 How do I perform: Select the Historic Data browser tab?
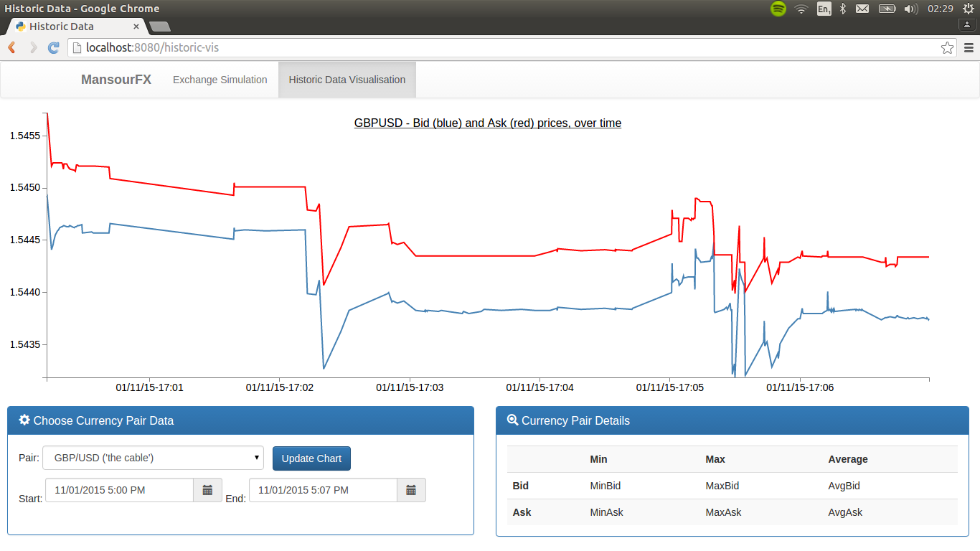tap(76, 27)
